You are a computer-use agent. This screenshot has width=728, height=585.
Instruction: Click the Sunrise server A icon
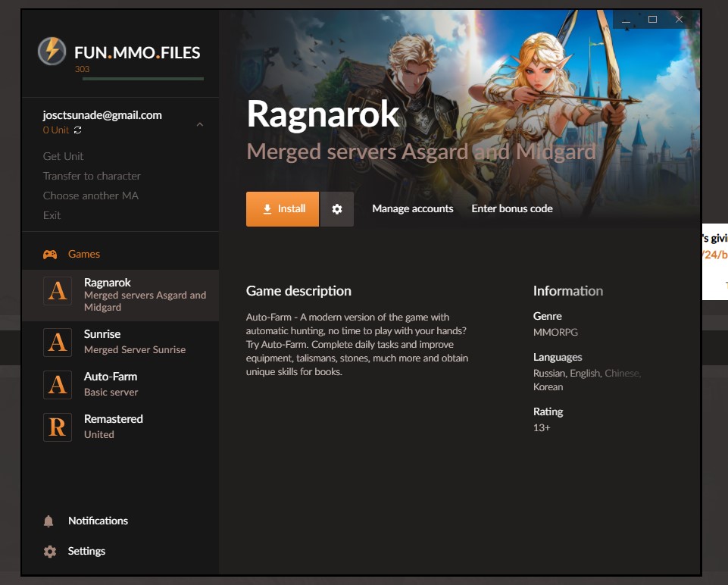tap(58, 343)
